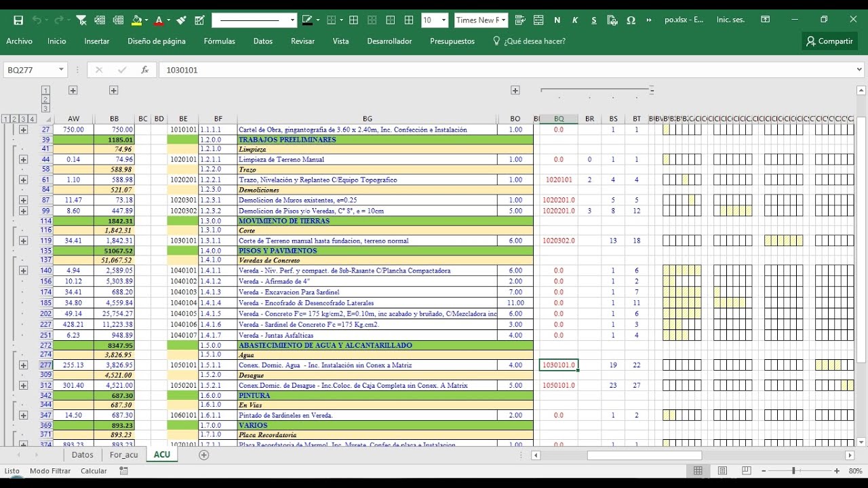
Task: Undo the last action
Action: pos(37,20)
